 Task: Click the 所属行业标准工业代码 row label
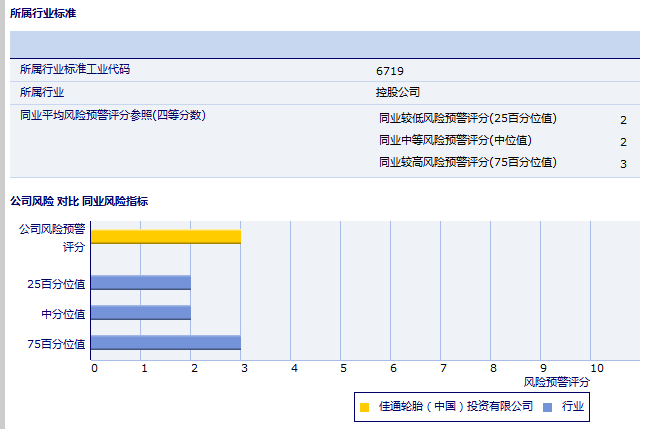tap(75, 70)
